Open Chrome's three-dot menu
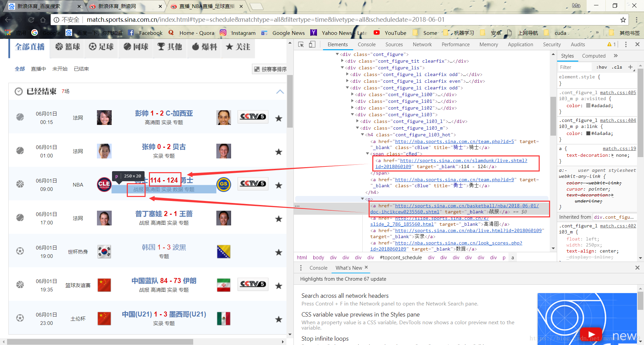Viewport: 644px width, 345px height. click(636, 20)
